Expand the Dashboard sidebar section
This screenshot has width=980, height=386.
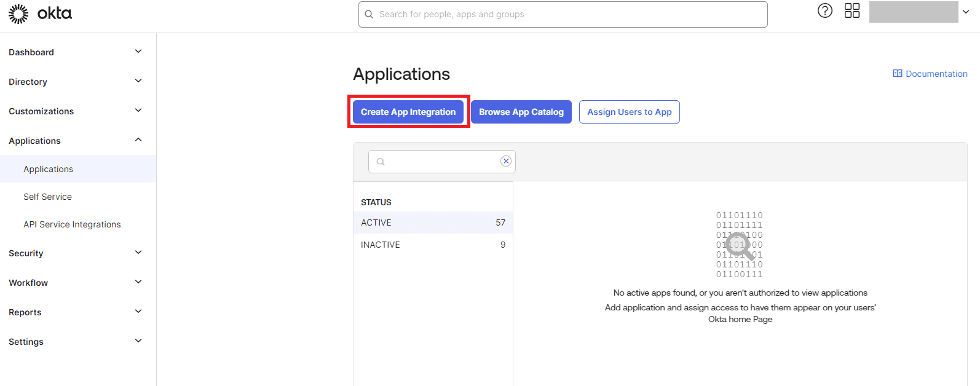pos(138,52)
